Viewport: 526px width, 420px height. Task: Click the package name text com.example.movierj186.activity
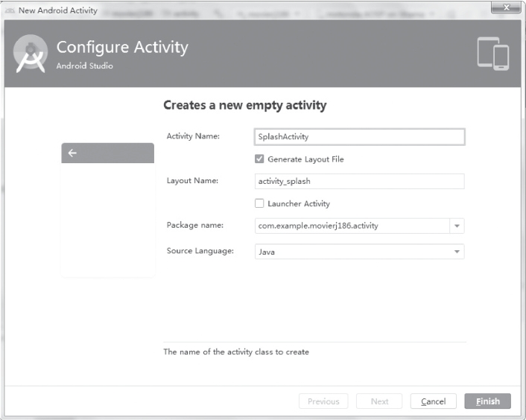click(317, 226)
